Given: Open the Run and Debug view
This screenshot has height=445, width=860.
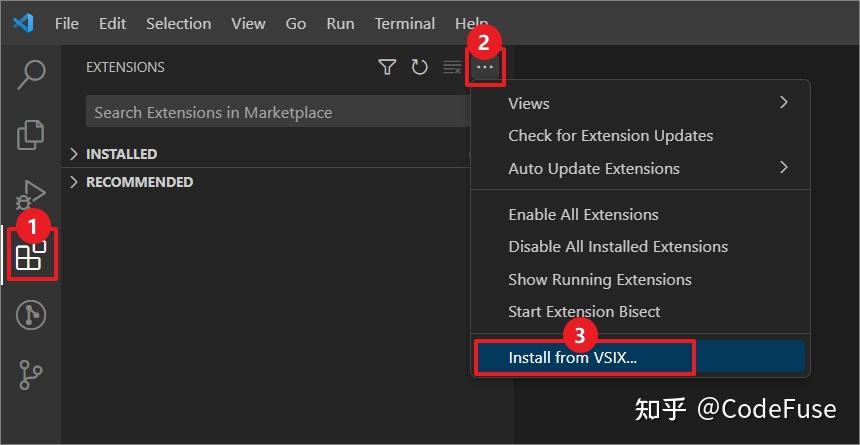Looking at the screenshot, I should click(x=31, y=196).
